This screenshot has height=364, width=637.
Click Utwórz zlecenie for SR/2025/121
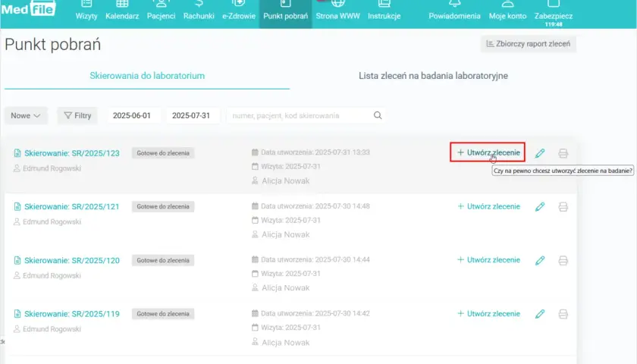point(488,206)
